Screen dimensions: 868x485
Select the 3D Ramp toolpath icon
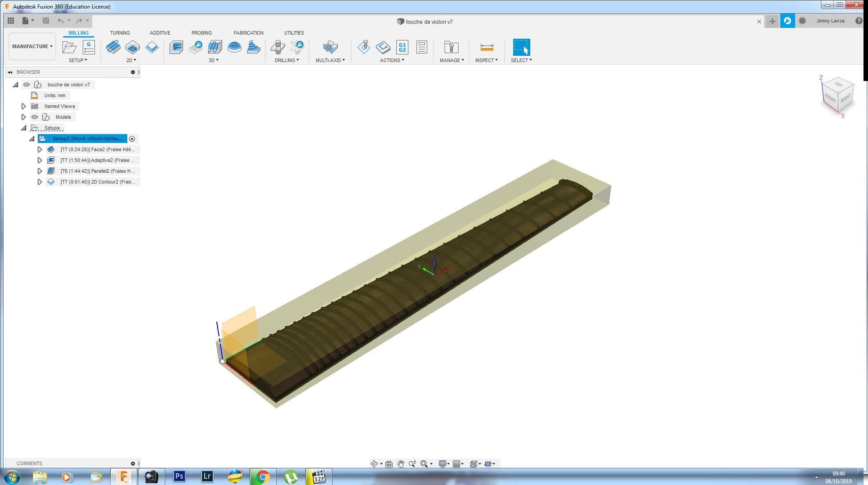point(254,47)
